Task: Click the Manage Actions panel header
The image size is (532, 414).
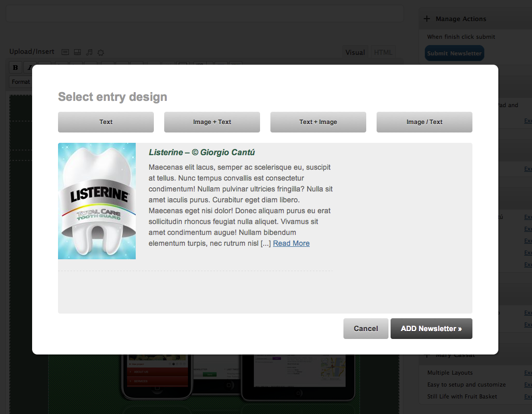Action: coord(476,19)
